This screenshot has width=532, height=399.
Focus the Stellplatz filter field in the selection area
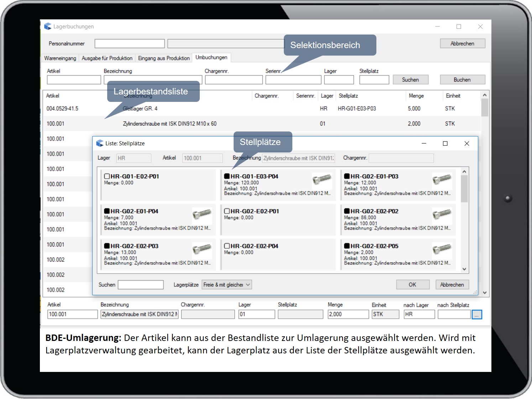(x=374, y=80)
